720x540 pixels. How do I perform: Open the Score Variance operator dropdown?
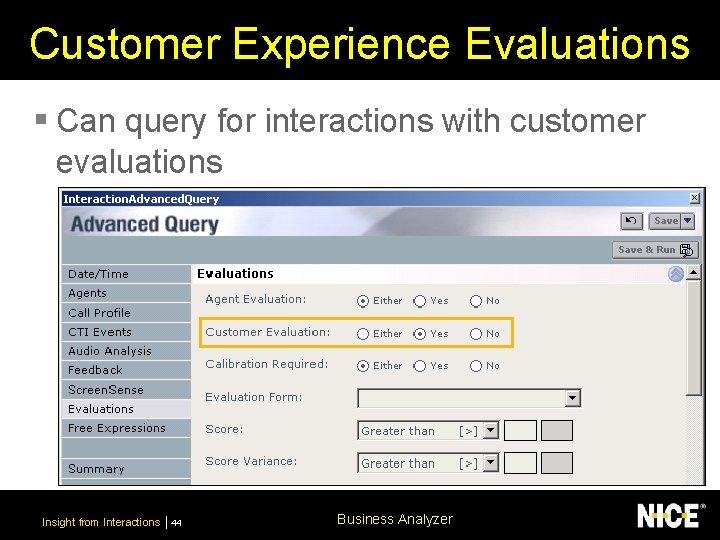(x=490, y=463)
